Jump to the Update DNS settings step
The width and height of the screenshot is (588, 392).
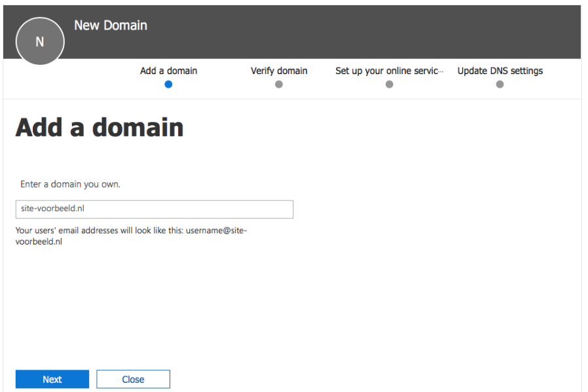[500, 71]
